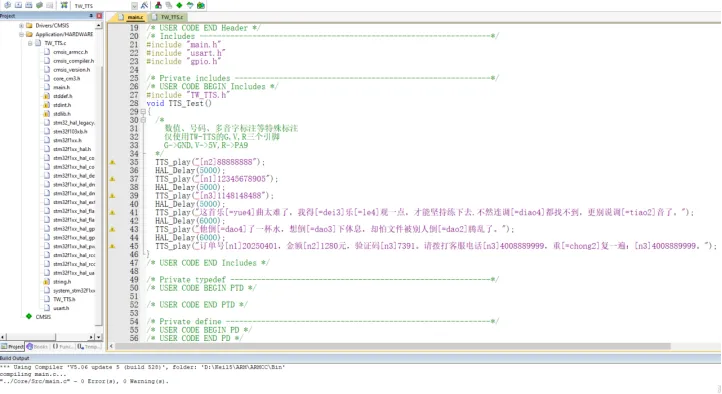The image size is (722, 394).
Task: Switch to the TW_TTS.c editor tab
Action: 168,17
